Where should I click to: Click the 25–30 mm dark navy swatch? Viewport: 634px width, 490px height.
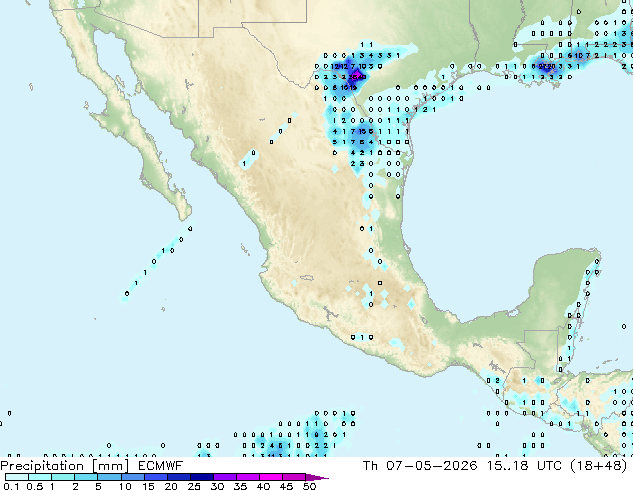tap(201, 477)
